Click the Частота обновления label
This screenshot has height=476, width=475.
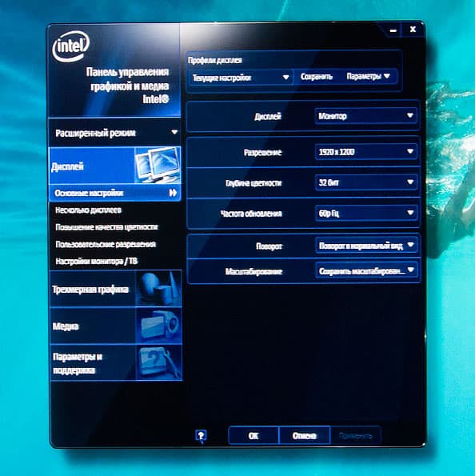pos(251,214)
